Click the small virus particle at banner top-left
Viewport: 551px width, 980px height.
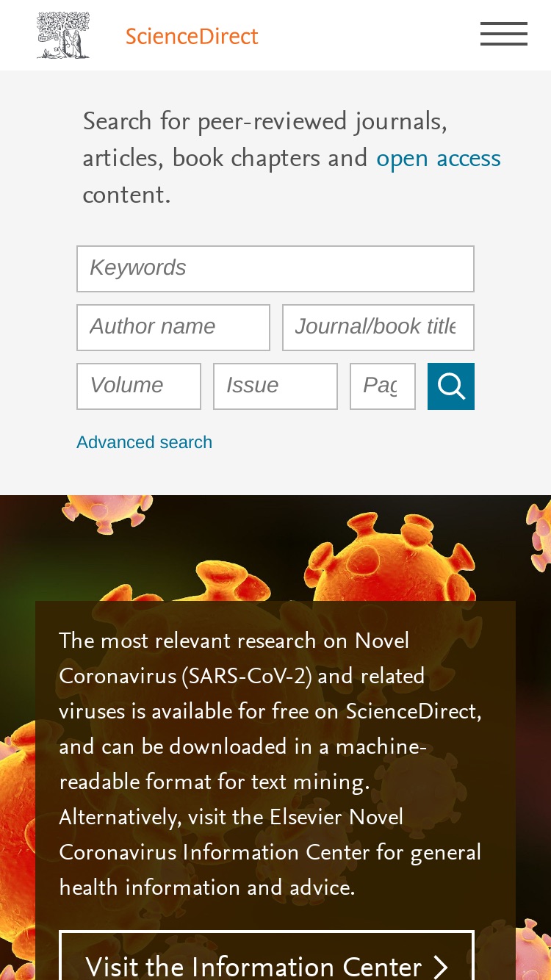pos(107,514)
